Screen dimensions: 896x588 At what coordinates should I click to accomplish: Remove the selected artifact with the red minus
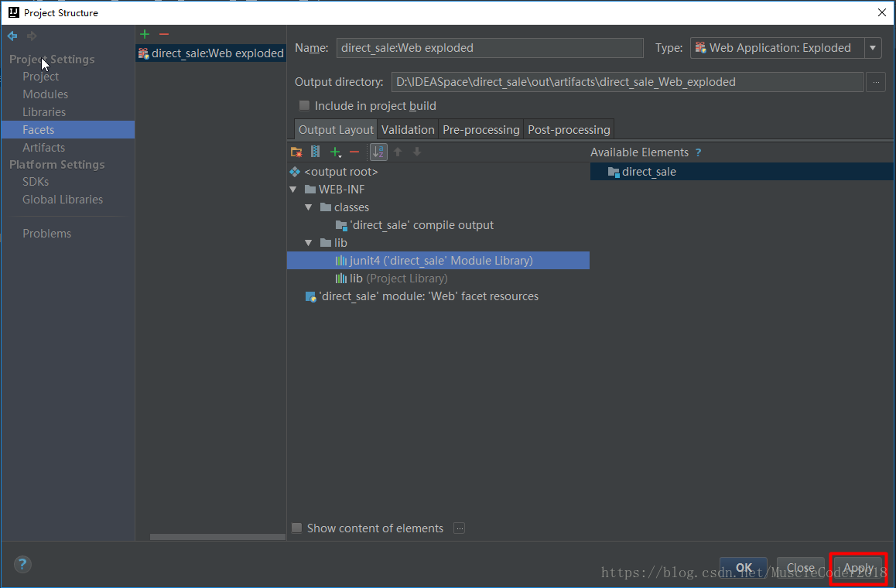(x=164, y=34)
